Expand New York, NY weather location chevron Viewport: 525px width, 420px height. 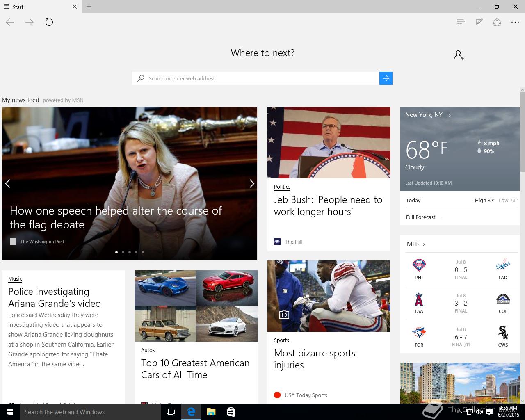tap(450, 115)
